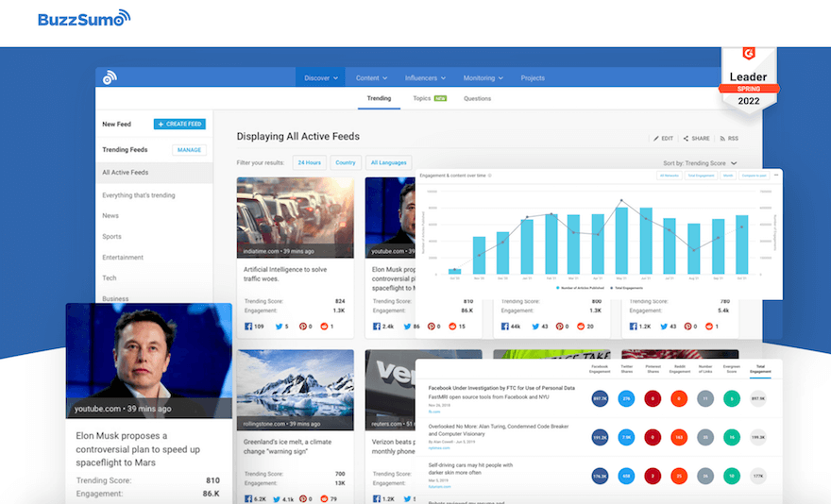Open the Monitoring dropdown menu
Image resolution: width=831 pixels, height=504 pixels.
pos(483,78)
